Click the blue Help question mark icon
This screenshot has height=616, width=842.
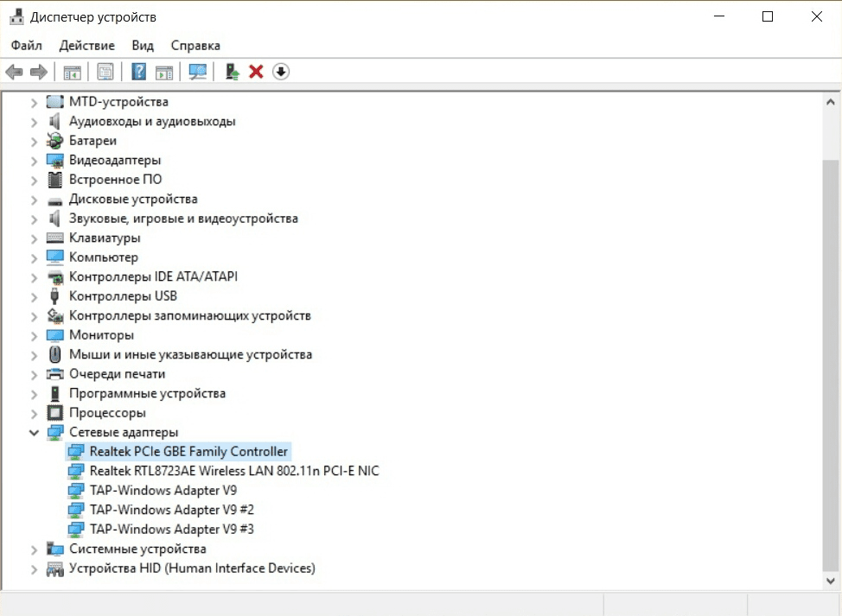138,72
